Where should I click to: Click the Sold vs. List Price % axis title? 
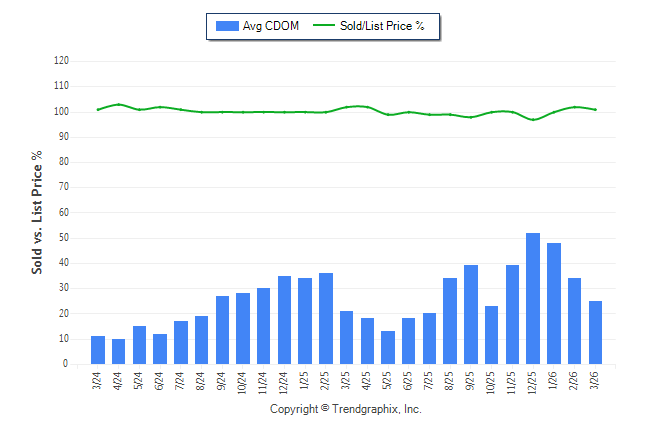pyautogui.click(x=38, y=213)
